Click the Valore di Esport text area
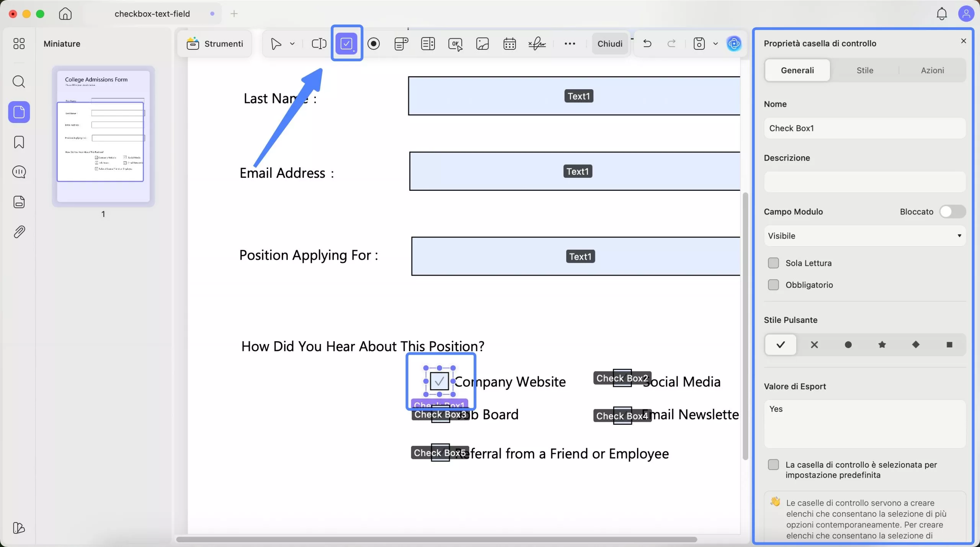Viewport: 980px width, 547px height. (x=865, y=424)
